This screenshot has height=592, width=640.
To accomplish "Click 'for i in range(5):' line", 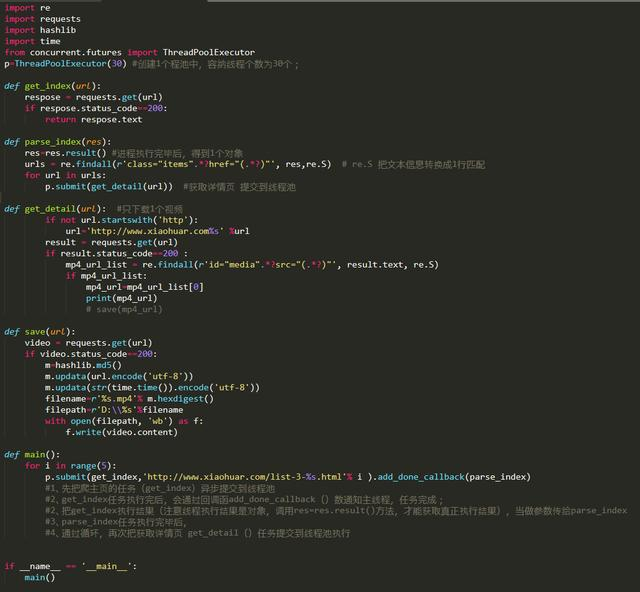I will pos(70,466).
